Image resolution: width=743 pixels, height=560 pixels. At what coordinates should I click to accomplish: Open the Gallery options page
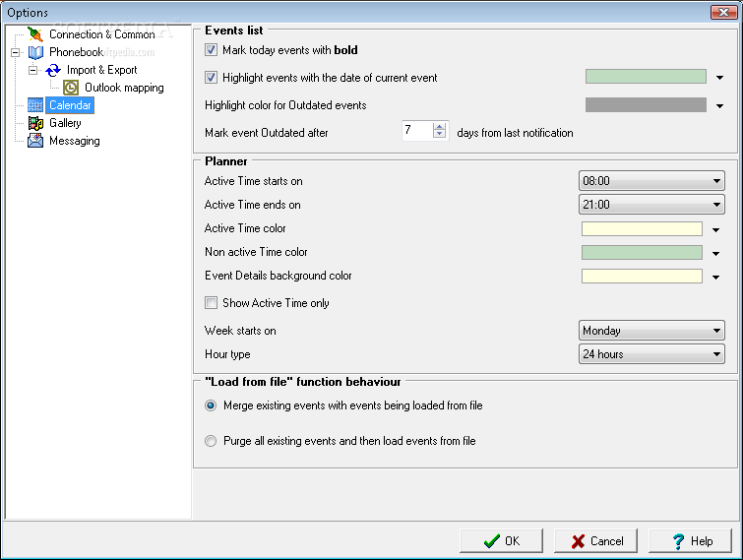(65, 123)
